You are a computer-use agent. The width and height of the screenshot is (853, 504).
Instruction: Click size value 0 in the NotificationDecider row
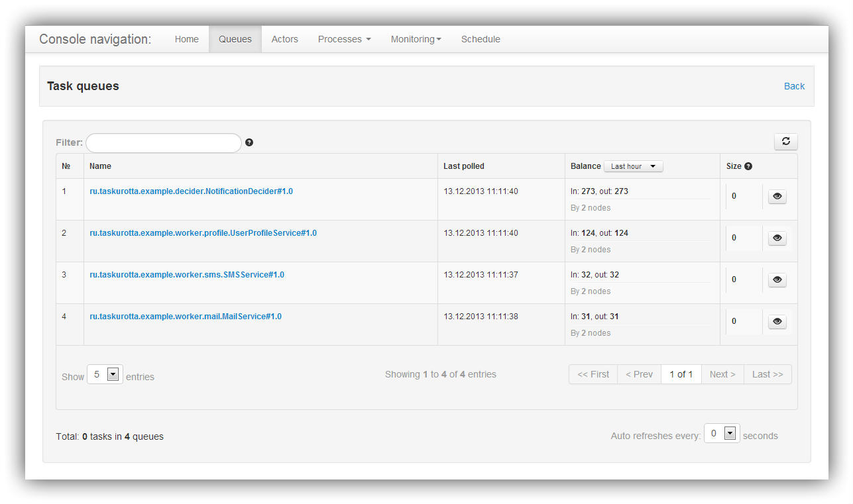[734, 196]
